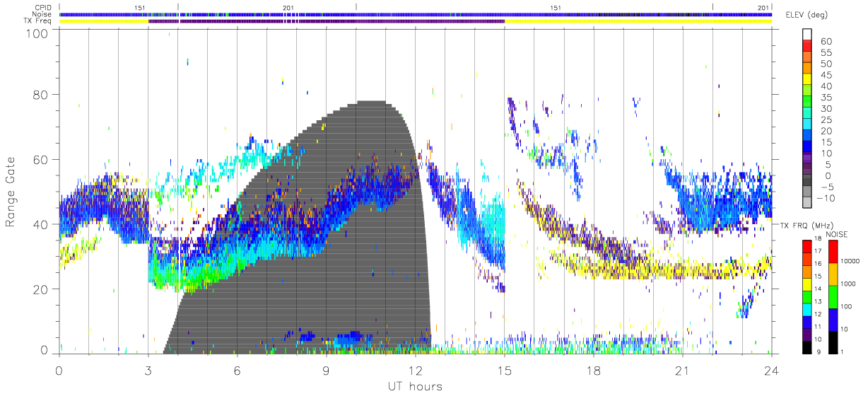Click the cyan 12–13 MHz TX FRQ swatch
This screenshot has height=401, width=868.
(x=807, y=309)
